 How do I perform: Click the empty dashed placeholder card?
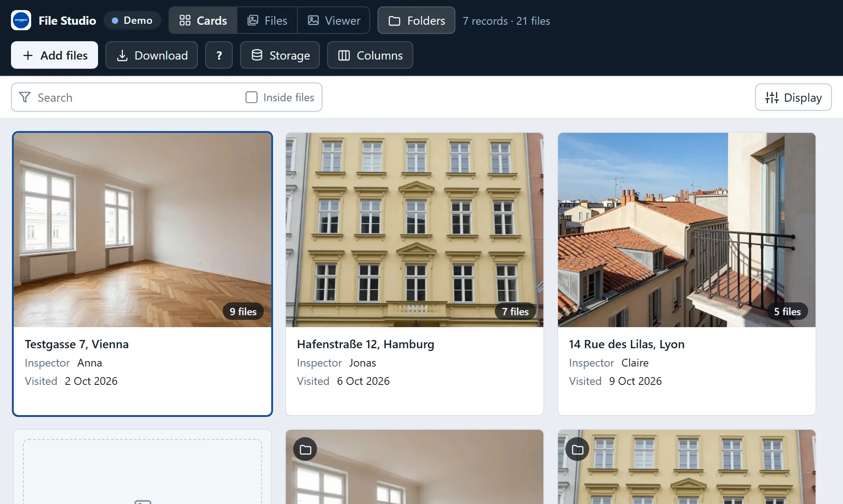[x=142, y=467]
